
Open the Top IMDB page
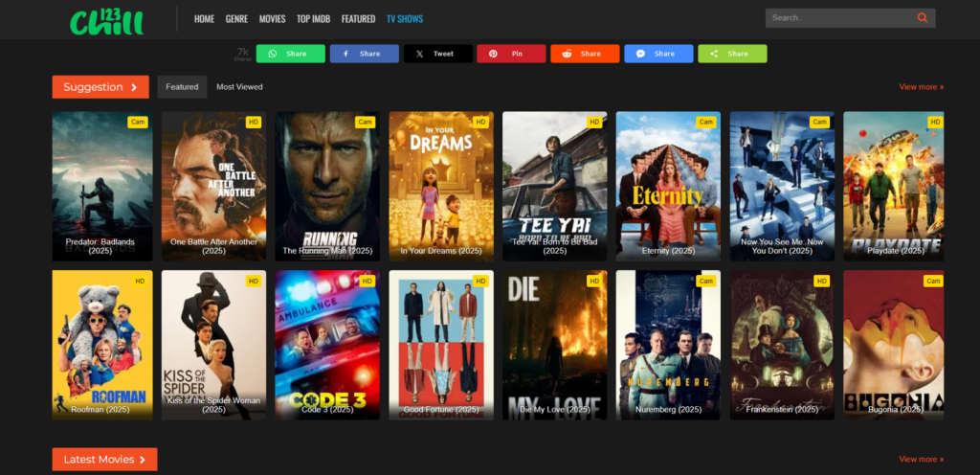click(x=314, y=19)
